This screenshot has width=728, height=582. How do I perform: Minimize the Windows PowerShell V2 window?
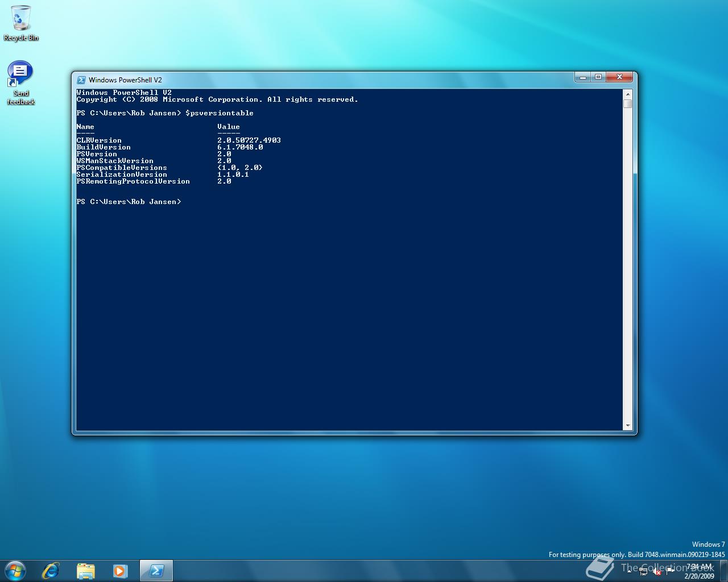[x=582, y=77]
